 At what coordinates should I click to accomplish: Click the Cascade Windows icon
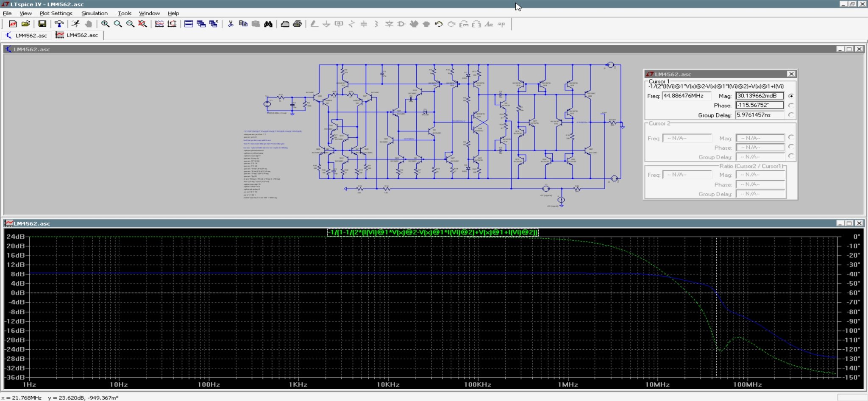tap(201, 24)
